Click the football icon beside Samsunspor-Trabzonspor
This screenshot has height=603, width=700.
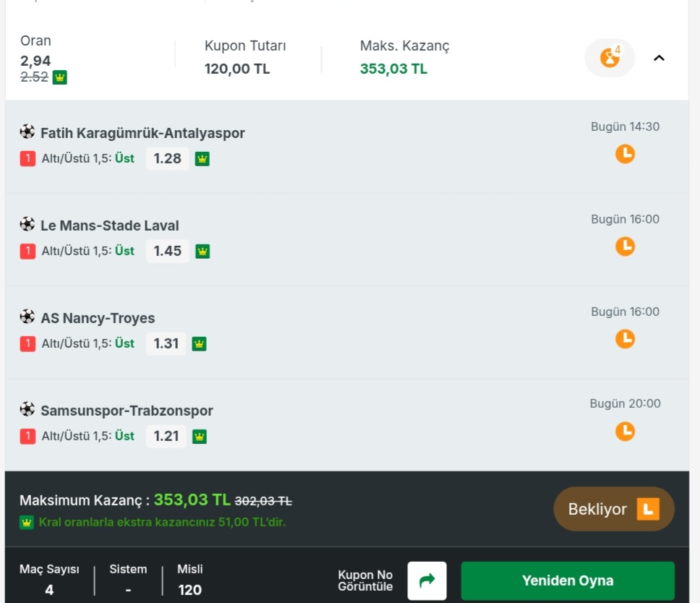pos(27,409)
